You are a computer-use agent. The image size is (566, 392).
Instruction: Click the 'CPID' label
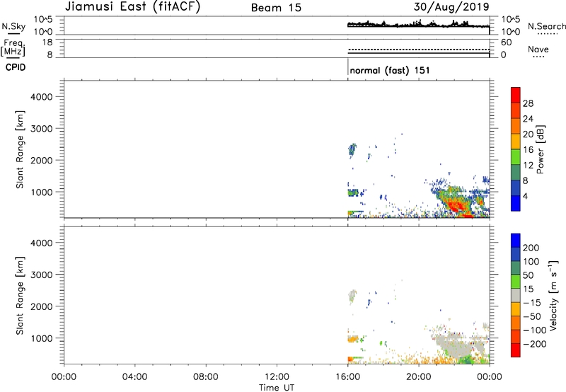(16, 67)
